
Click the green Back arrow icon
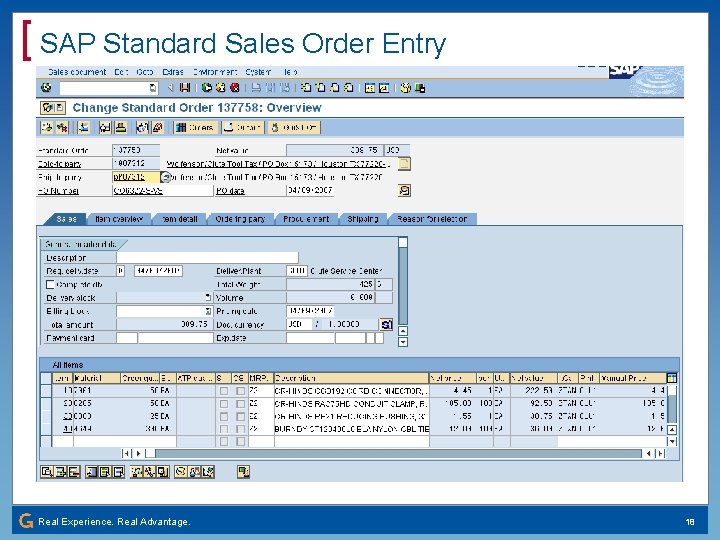click(207, 87)
